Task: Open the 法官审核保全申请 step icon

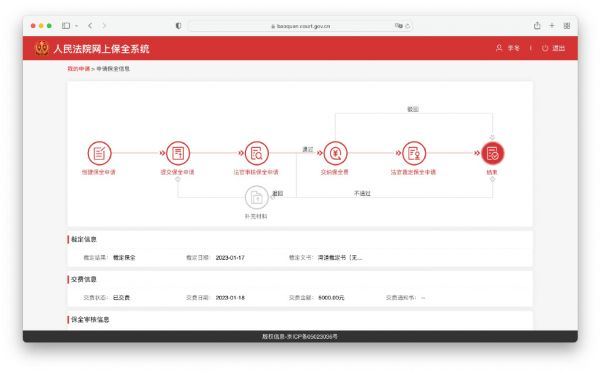Action: 256,153
